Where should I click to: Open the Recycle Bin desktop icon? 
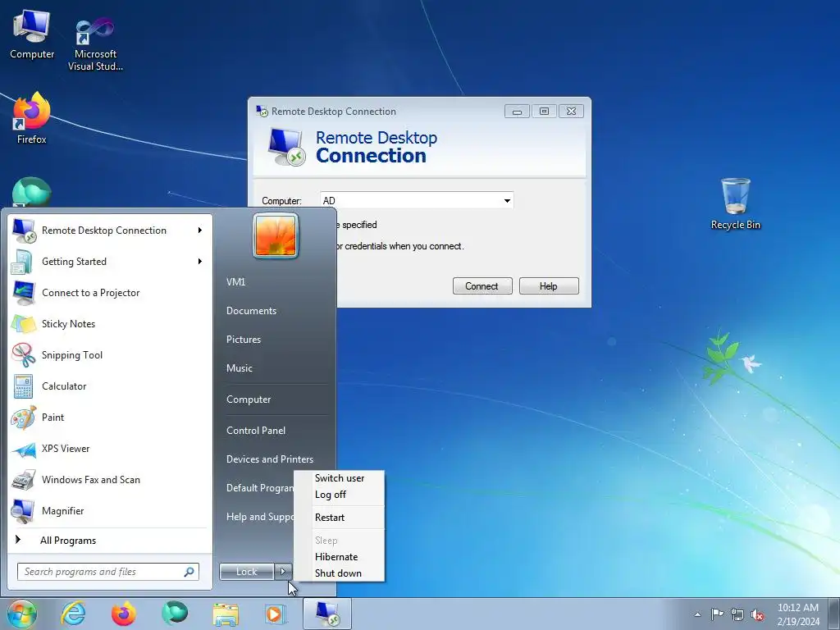(736, 203)
